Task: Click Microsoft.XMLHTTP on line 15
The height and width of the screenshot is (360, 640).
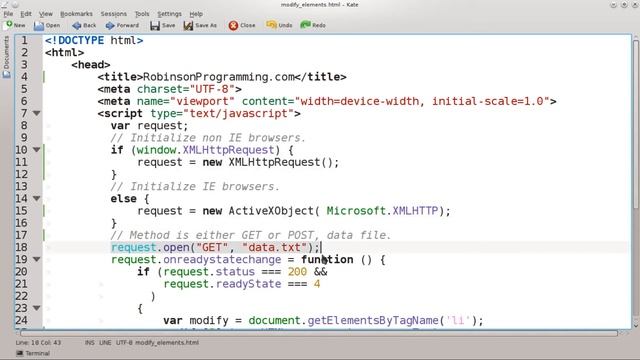Action: 382,211
